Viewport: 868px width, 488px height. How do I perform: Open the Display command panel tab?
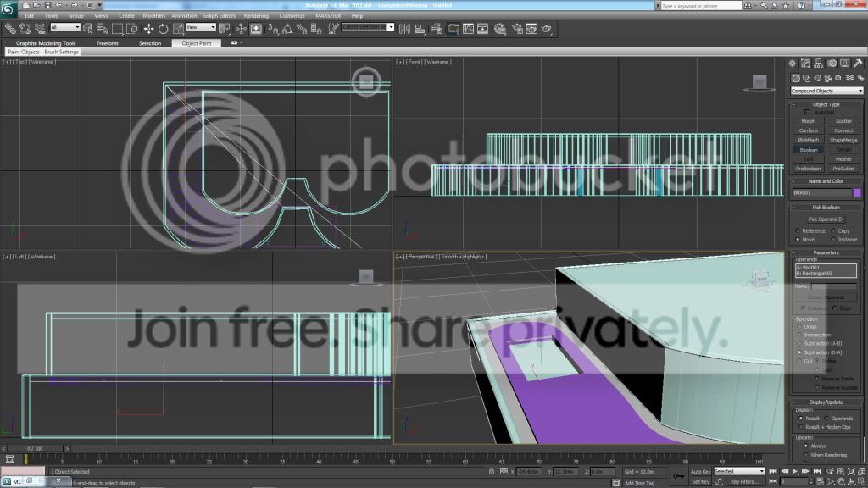click(845, 64)
